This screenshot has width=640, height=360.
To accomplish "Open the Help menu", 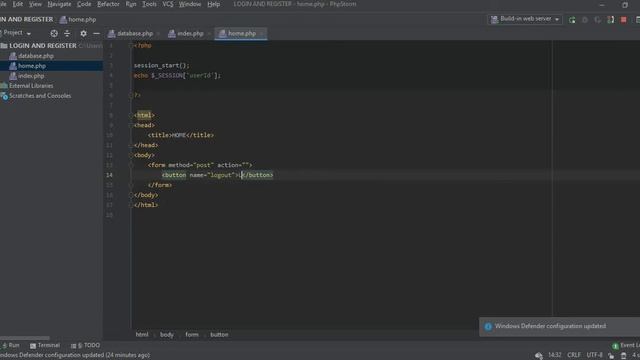I will click(213, 4).
